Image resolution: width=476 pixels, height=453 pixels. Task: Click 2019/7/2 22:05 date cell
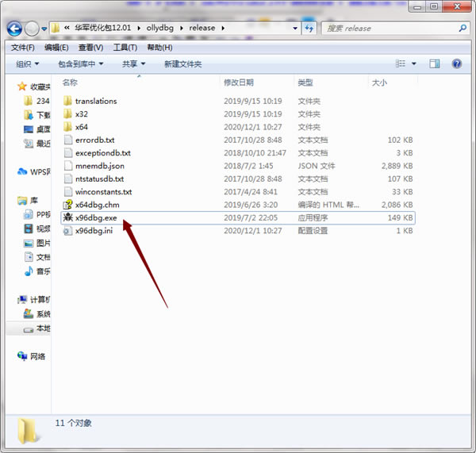[251, 217]
